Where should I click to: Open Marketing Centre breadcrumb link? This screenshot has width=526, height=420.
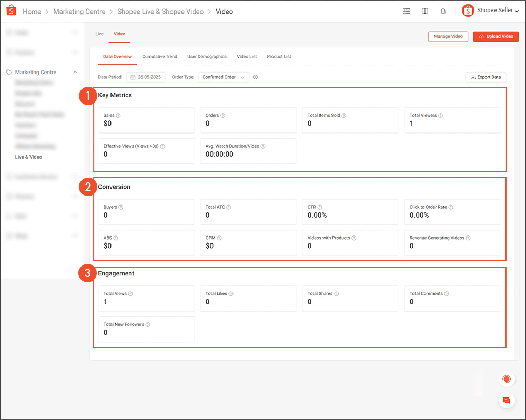79,12
